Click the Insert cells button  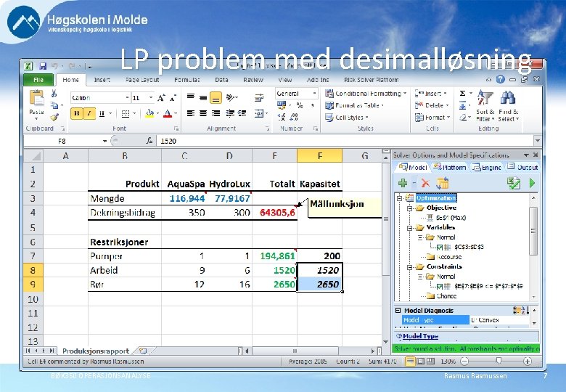430,94
